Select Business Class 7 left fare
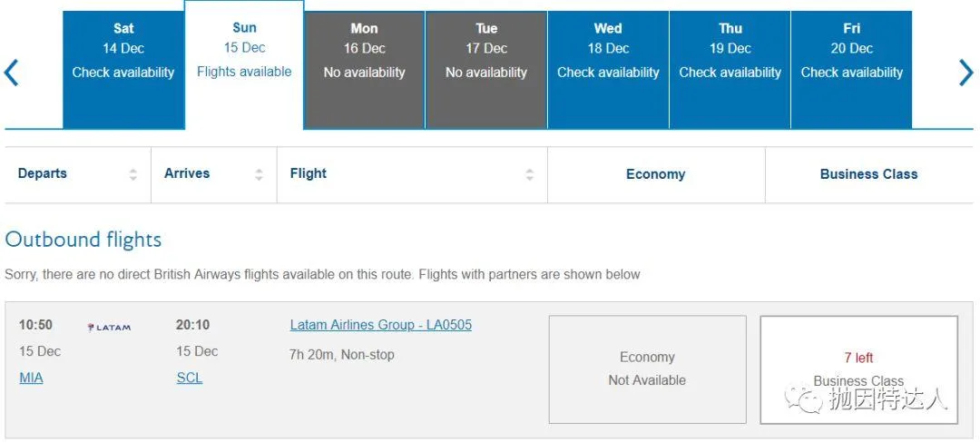This screenshot has height=442, width=980. [x=858, y=368]
